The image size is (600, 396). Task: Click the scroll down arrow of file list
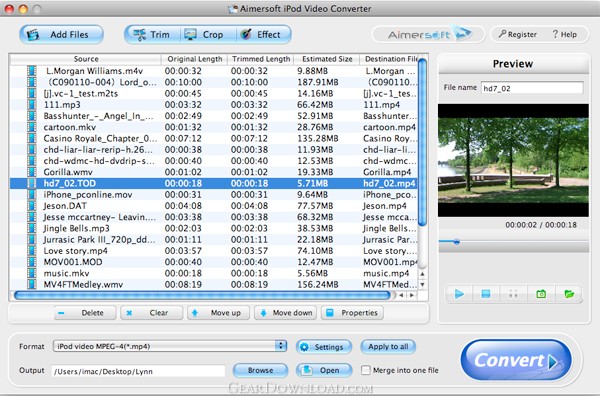[422, 285]
